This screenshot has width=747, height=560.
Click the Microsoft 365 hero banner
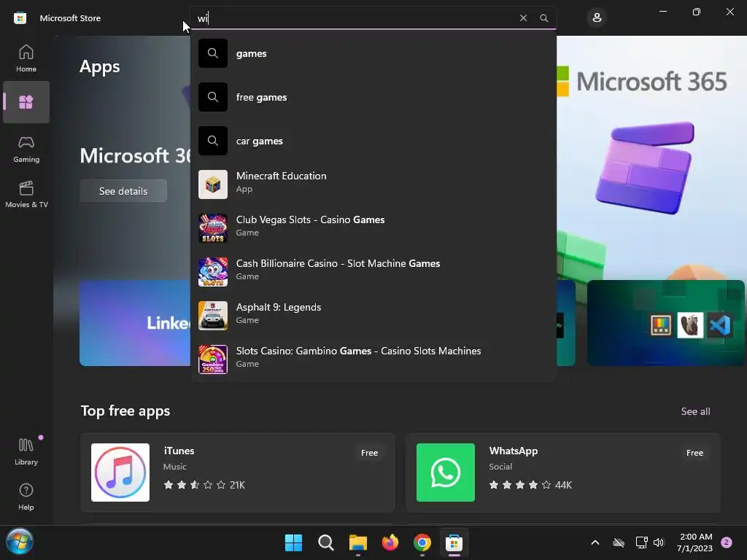(x=651, y=157)
